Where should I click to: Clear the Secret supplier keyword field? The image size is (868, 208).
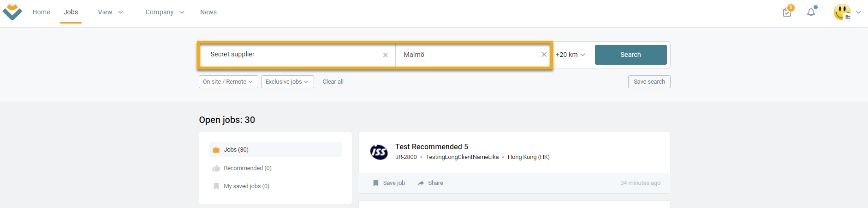pyautogui.click(x=386, y=55)
